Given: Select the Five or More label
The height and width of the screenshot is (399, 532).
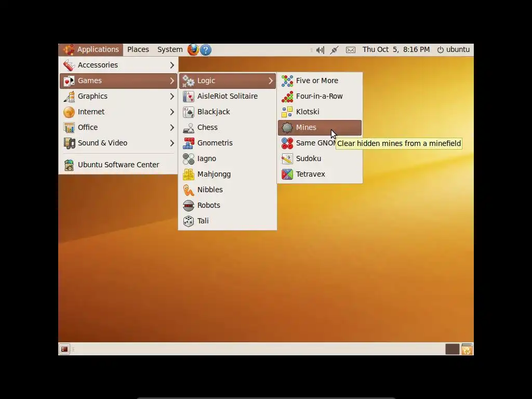Looking at the screenshot, I should coord(317,81).
